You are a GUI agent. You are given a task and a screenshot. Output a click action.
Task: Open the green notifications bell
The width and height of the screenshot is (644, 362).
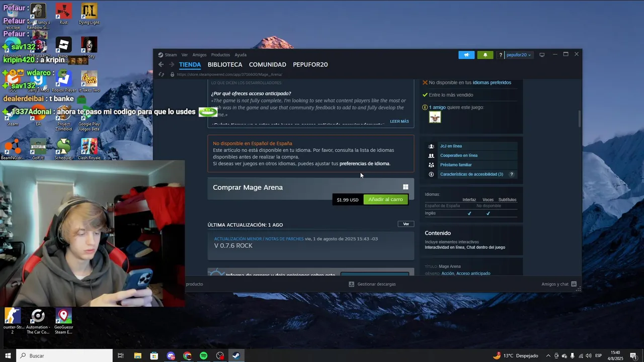pyautogui.click(x=485, y=55)
